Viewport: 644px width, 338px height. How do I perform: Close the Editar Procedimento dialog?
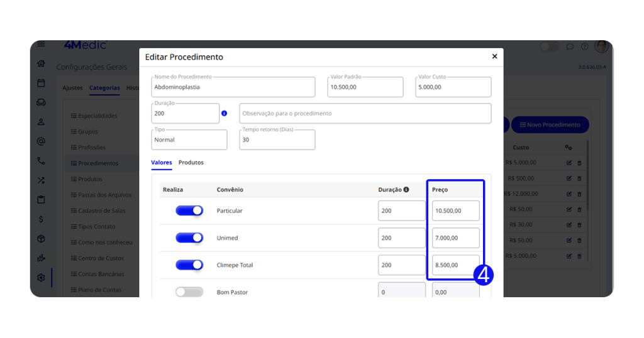pyautogui.click(x=494, y=57)
